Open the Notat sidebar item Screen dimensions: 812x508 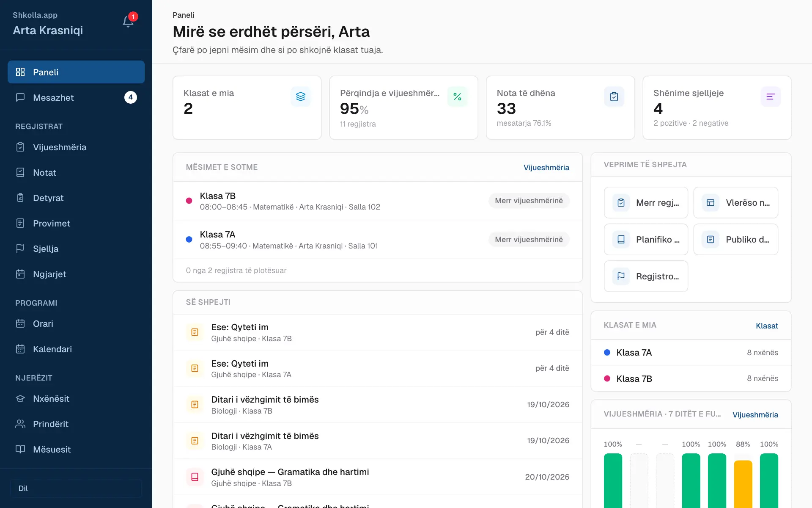pos(76,172)
